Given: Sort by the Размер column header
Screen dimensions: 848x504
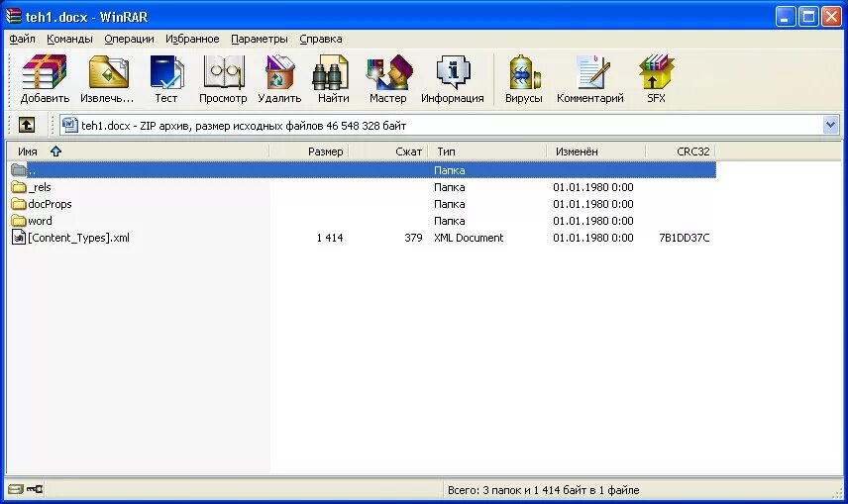Looking at the screenshot, I should (x=309, y=151).
